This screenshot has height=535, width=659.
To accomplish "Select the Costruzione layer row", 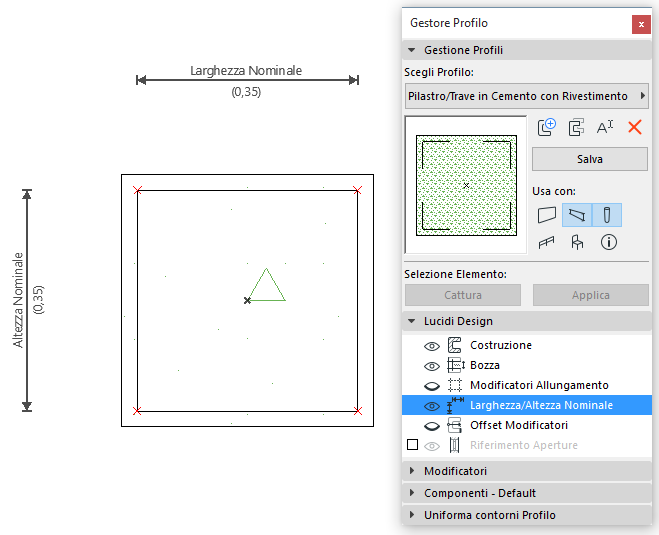I will [x=527, y=345].
